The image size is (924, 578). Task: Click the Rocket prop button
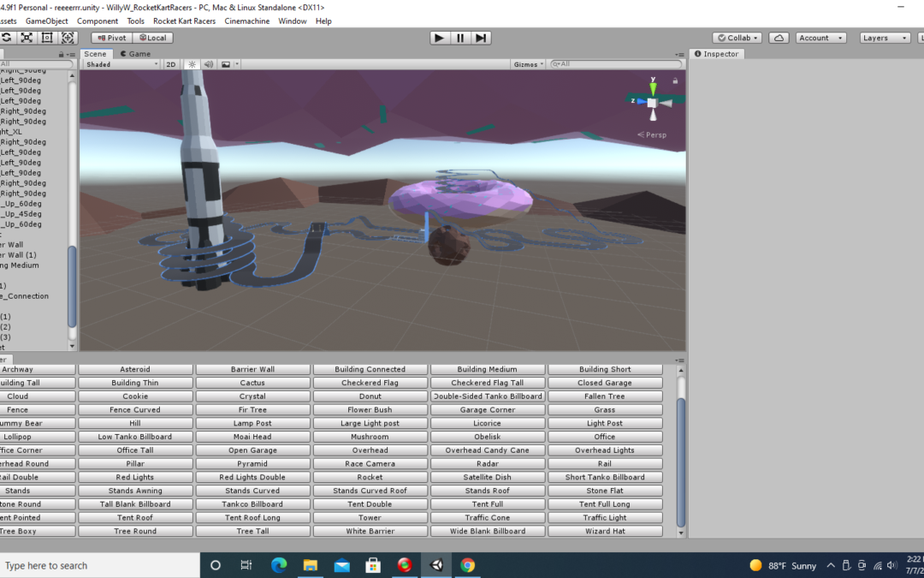coord(370,477)
